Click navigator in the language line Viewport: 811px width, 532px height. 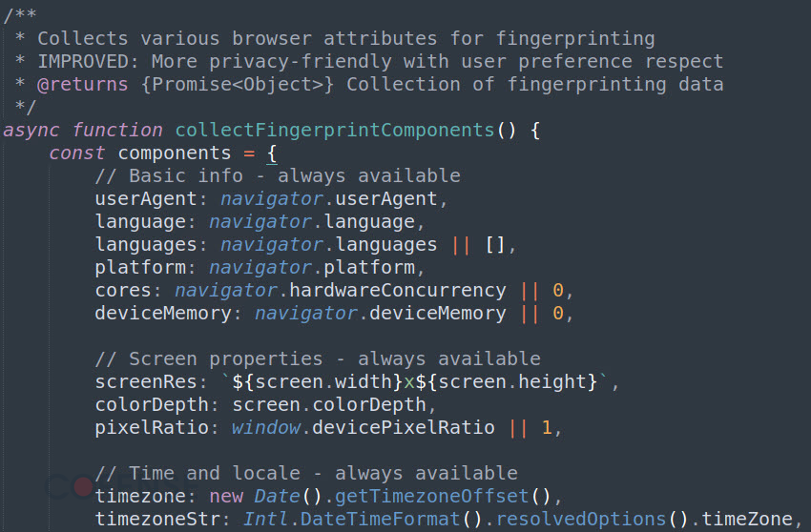pos(260,222)
